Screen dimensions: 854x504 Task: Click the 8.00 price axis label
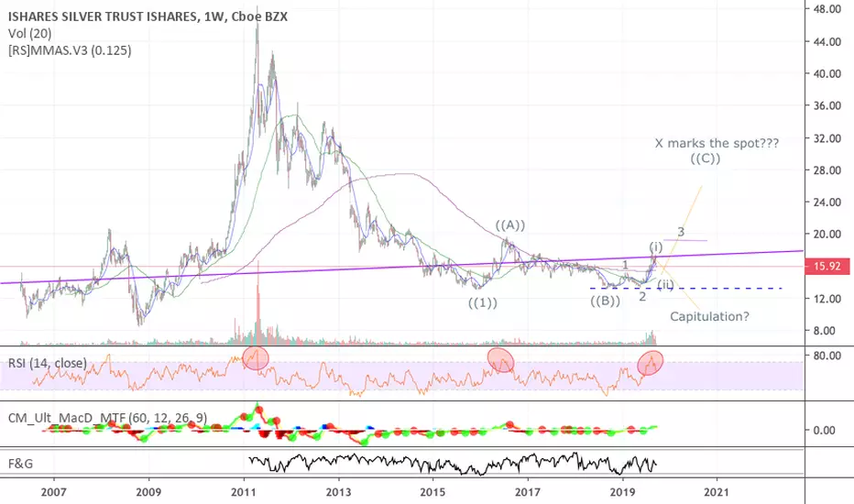pos(824,331)
